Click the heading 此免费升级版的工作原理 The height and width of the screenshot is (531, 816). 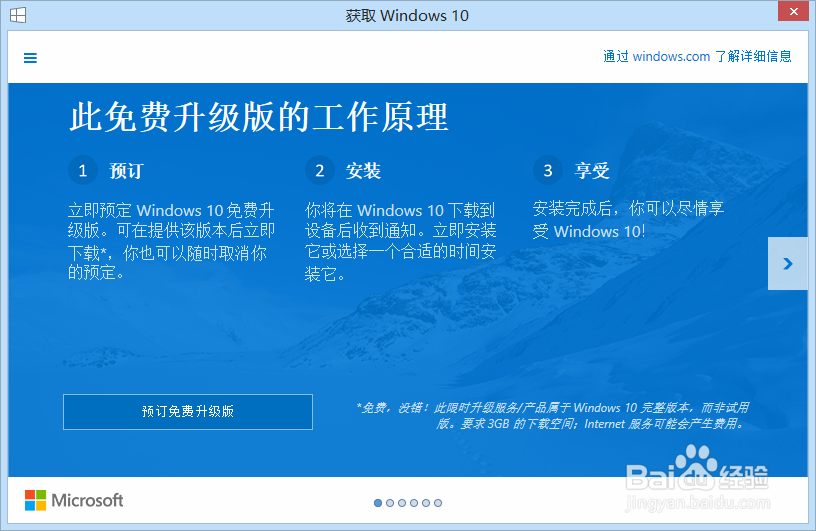[259, 117]
